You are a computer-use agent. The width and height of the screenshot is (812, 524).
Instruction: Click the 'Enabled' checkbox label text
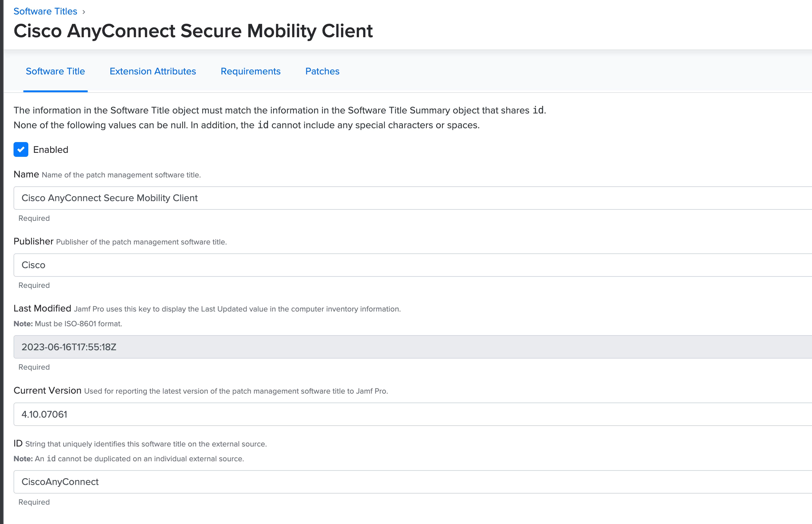pos(51,150)
